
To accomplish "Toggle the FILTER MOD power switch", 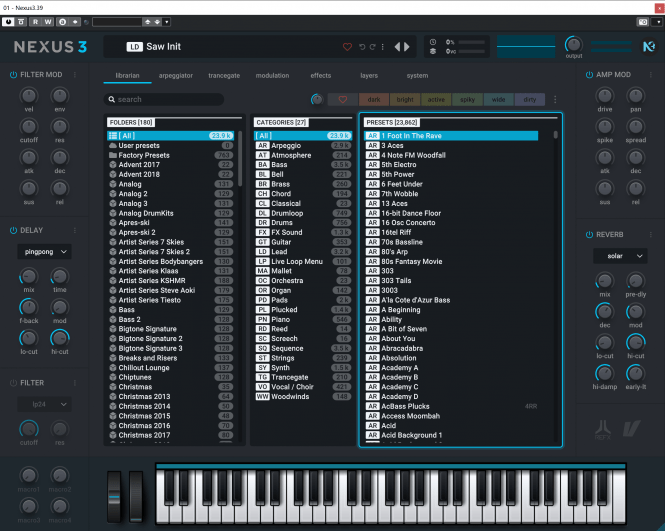I will pyautogui.click(x=13, y=75).
